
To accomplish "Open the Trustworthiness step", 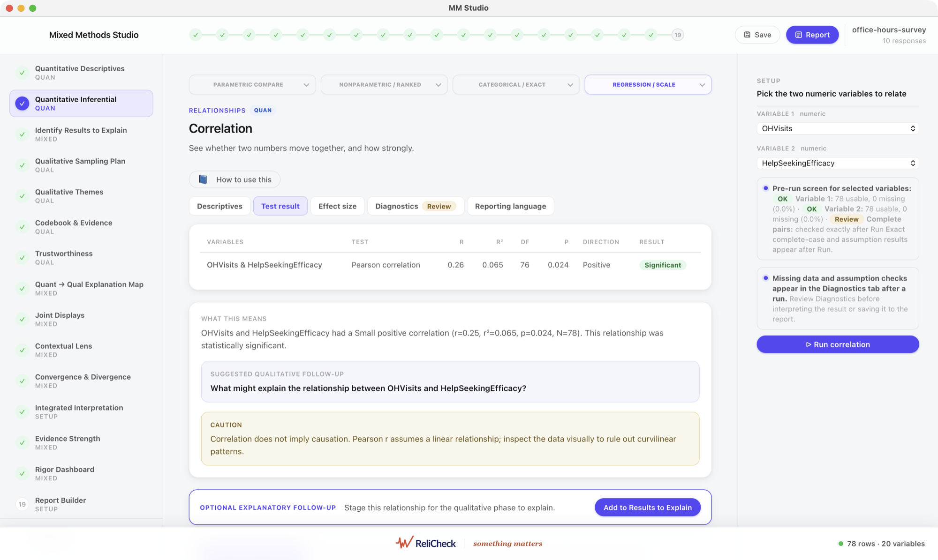I will pyautogui.click(x=81, y=258).
